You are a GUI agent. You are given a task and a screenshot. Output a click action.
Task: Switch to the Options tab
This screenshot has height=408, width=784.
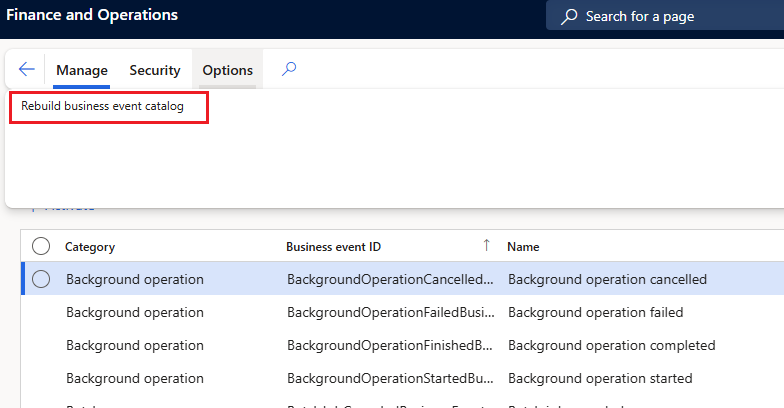[228, 70]
